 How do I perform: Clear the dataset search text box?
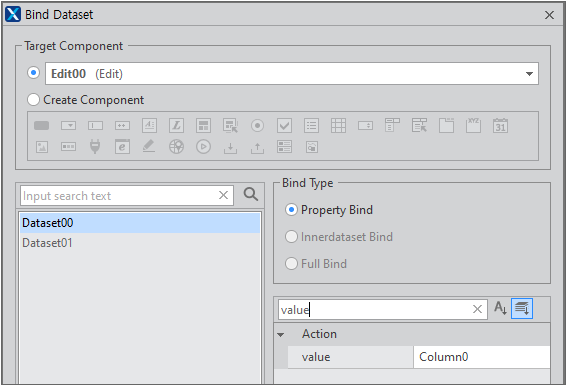point(223,195)
